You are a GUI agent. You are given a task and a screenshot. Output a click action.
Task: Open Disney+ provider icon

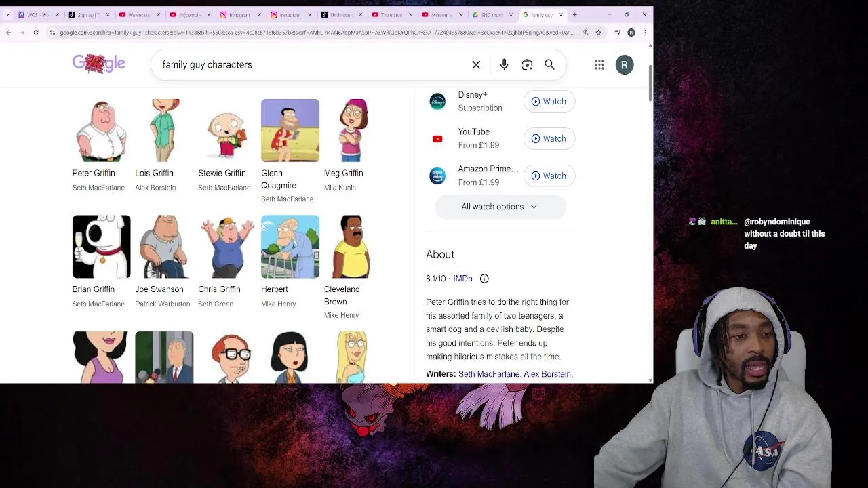(437, 102)
